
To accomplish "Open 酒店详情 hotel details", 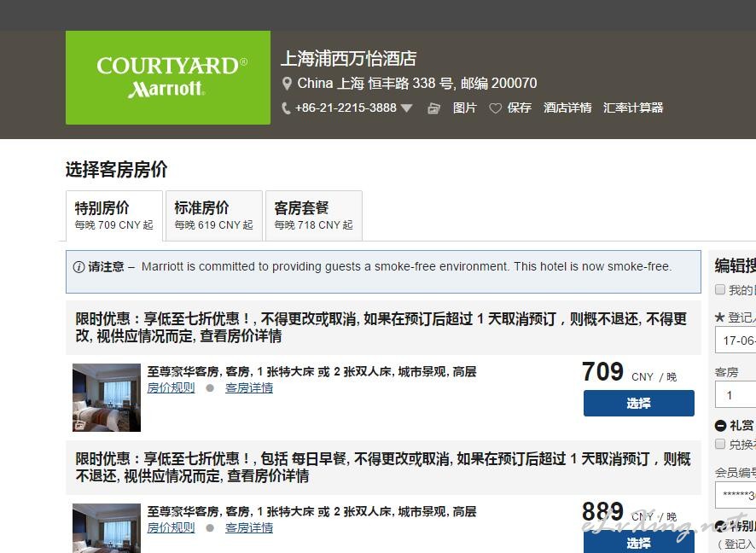I will 567,108.
